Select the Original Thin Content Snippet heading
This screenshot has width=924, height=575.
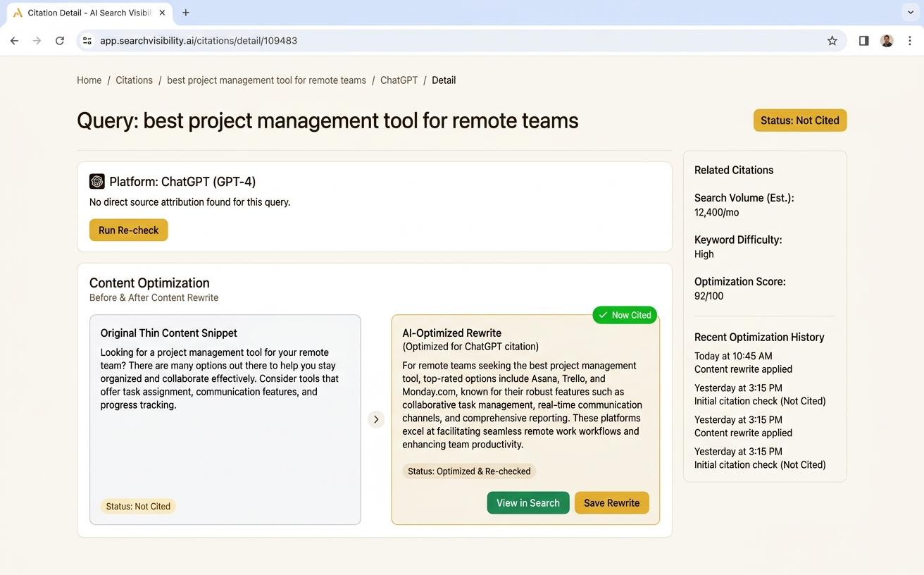point(169,333)
